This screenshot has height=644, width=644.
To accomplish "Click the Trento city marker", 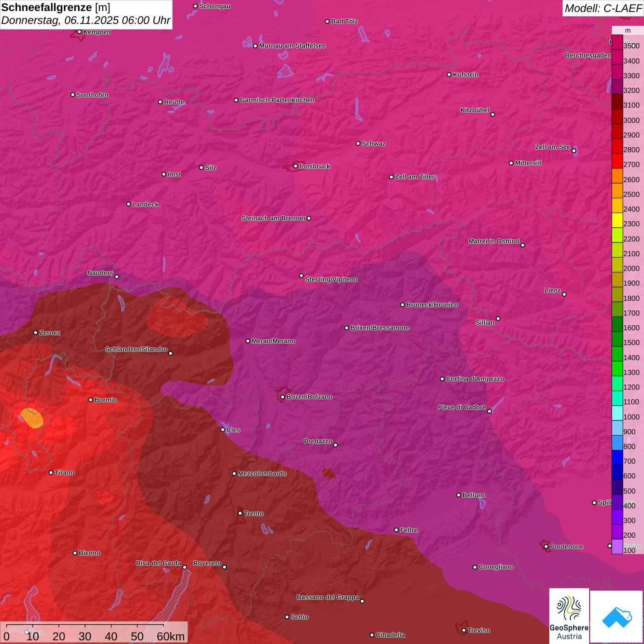I will pos(240,513).
